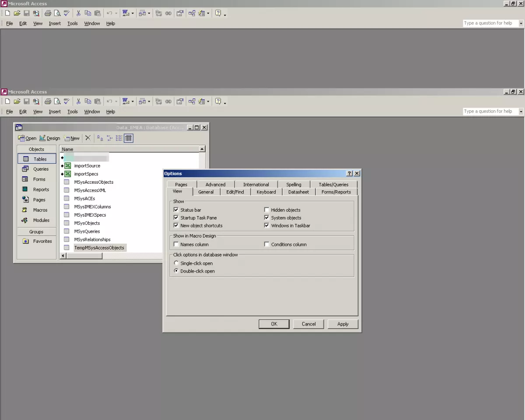525x420 pixels.
Task: Click Apply in the Options dialog
Action: click(x=343, y=324)
